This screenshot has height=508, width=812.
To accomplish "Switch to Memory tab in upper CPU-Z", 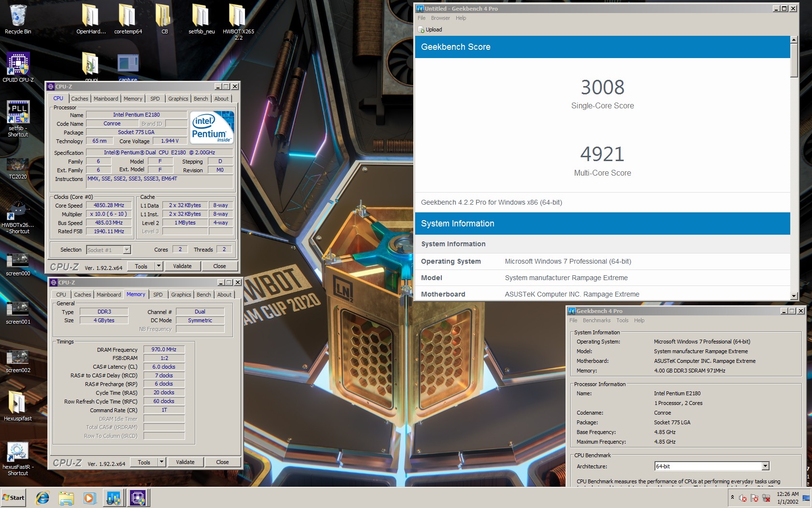I will (133, 99).
